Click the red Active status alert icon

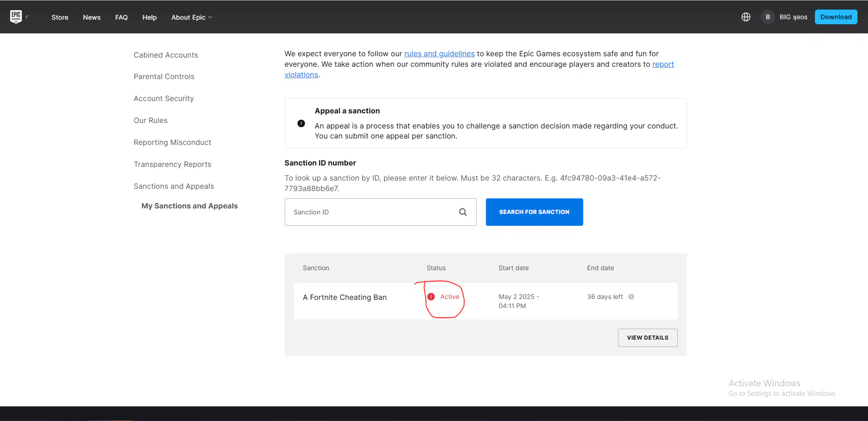click(x=431, y=297)
